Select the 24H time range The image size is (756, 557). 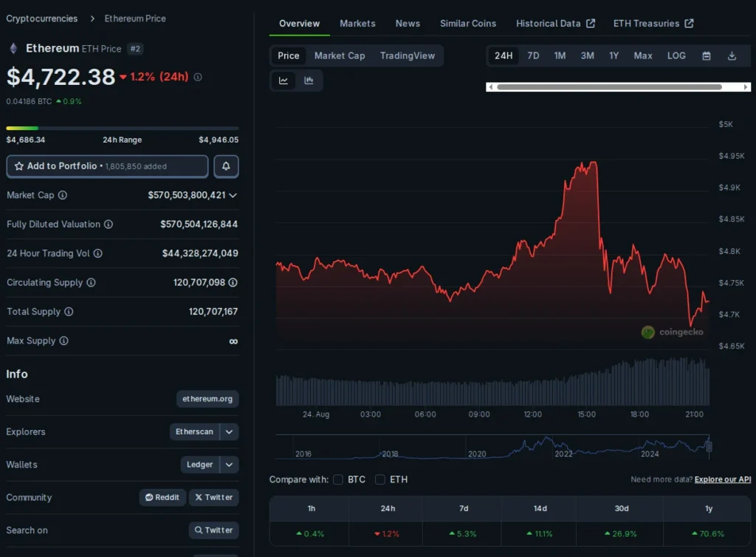(504, 56)
